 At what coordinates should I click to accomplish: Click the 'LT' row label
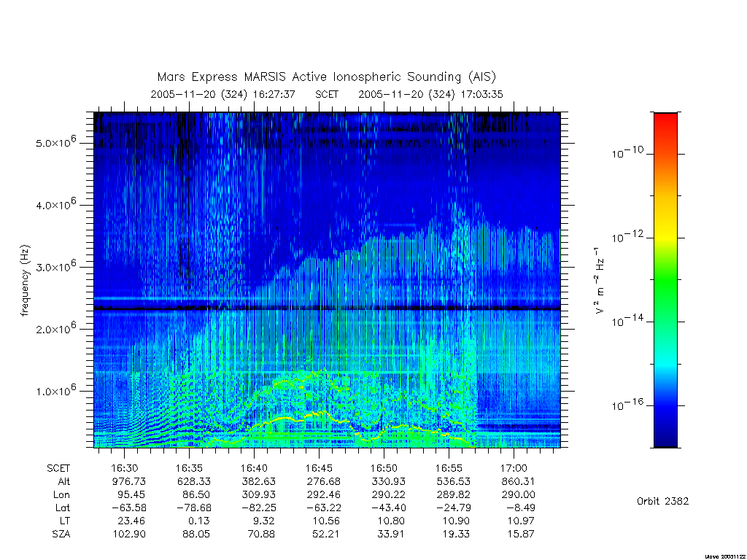65,521
